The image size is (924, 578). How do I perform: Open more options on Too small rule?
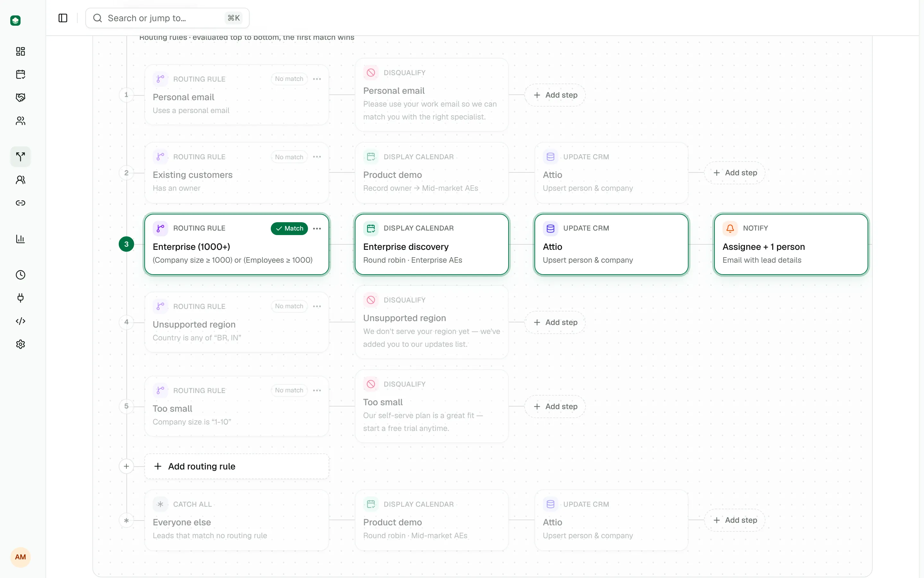(317, 390)
